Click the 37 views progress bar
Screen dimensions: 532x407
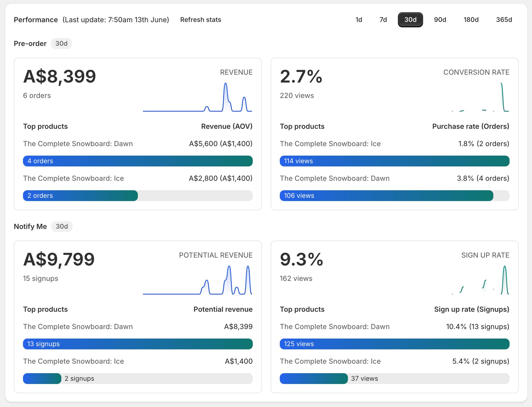click(395, 379)
